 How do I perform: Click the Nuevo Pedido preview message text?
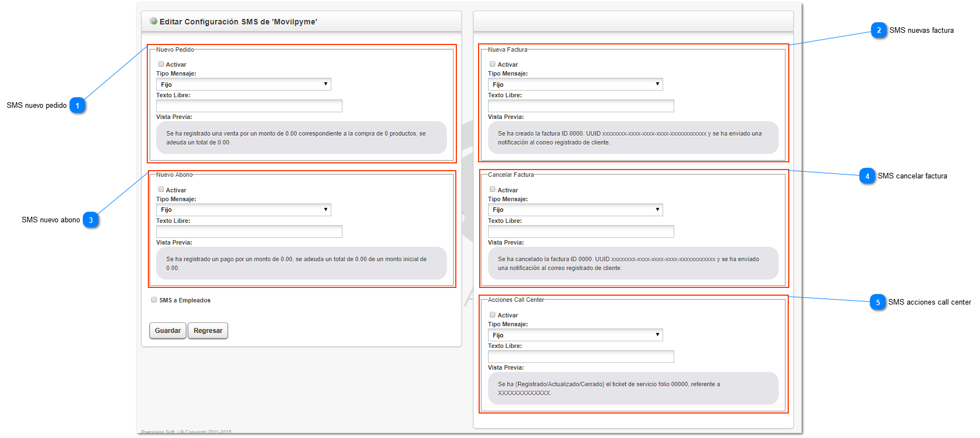296,138
